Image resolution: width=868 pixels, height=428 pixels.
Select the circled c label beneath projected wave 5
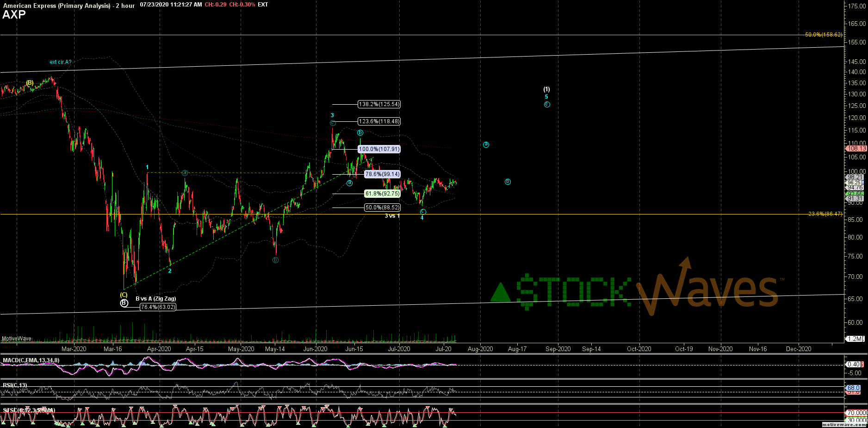[x=547, y=105]
